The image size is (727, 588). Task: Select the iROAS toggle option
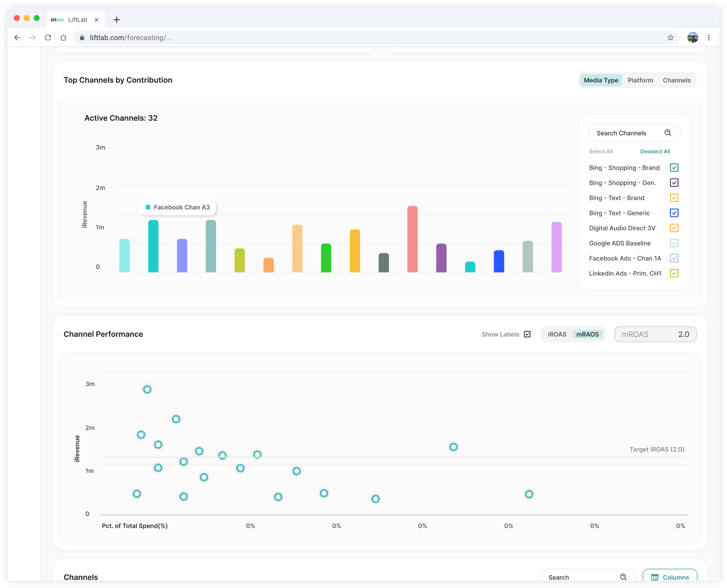(557, 334)
